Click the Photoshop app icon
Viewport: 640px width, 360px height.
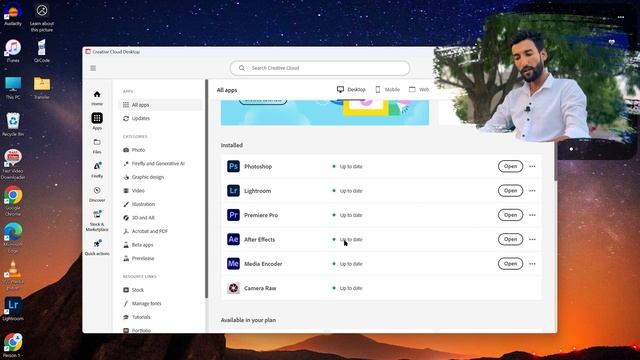(x=233, y=167)
